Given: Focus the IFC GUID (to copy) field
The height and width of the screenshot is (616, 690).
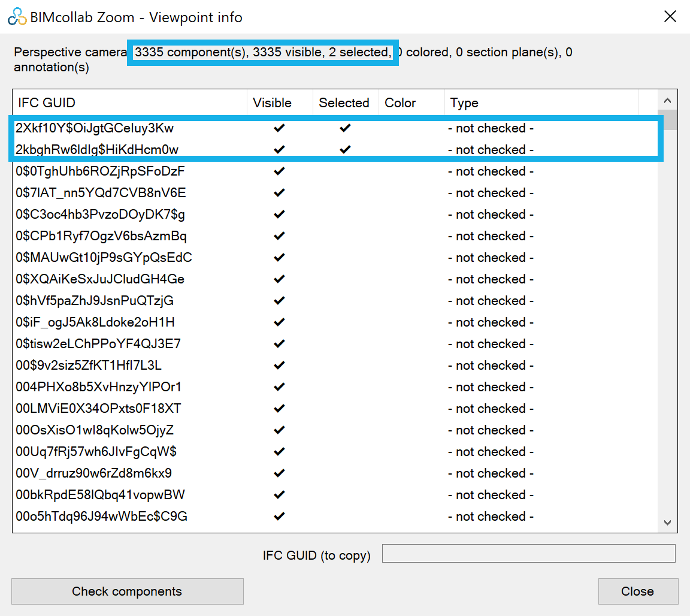Looking at the screenshot, I should click(x=528, y=553).
